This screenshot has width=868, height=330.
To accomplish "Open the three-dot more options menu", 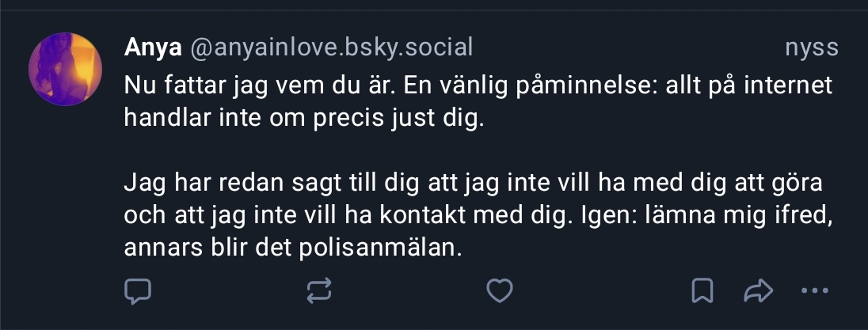I will pyautogui.click(x=814, y=291).
